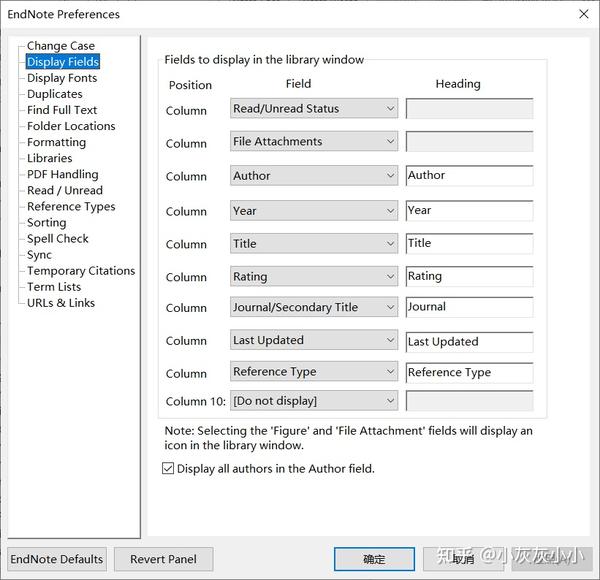Open Journal/Secondary Title field dropdown

point(314,307)
